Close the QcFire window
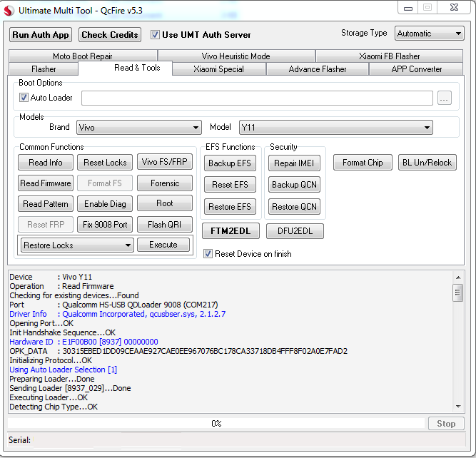Screen dimensions: 476x458 tap(454, 8)
